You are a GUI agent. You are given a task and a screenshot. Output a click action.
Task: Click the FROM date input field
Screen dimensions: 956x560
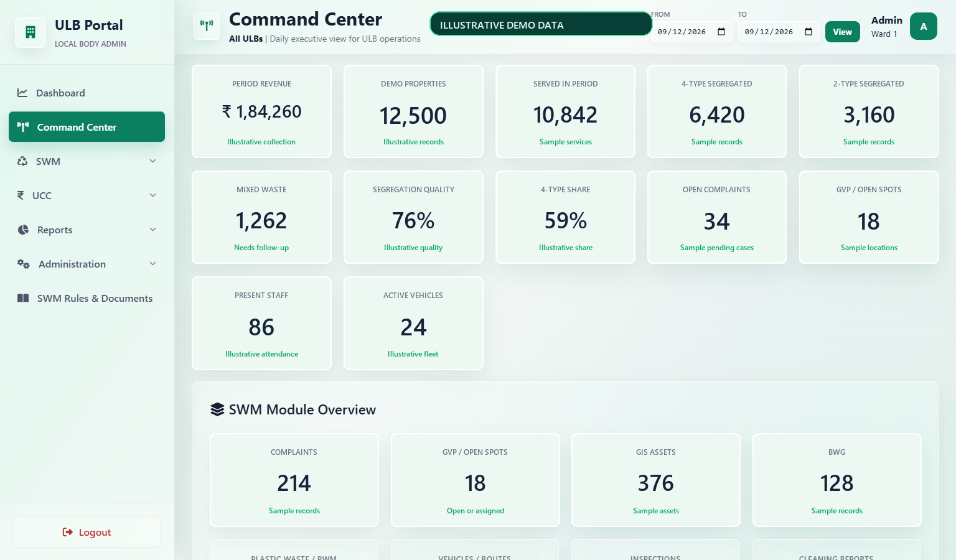[x=691, y=32]
